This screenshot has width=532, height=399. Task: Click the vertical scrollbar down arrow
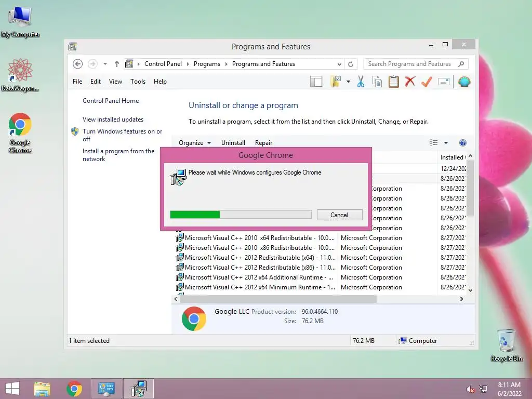[470, 290]
